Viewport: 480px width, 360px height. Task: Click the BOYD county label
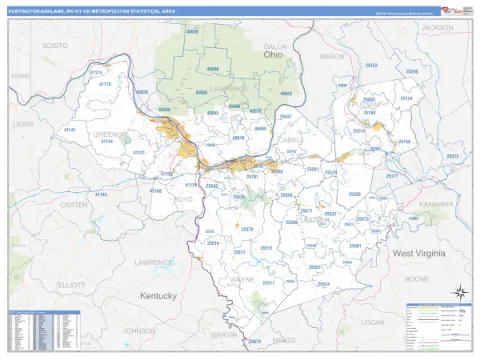click(x=183, y=199)
